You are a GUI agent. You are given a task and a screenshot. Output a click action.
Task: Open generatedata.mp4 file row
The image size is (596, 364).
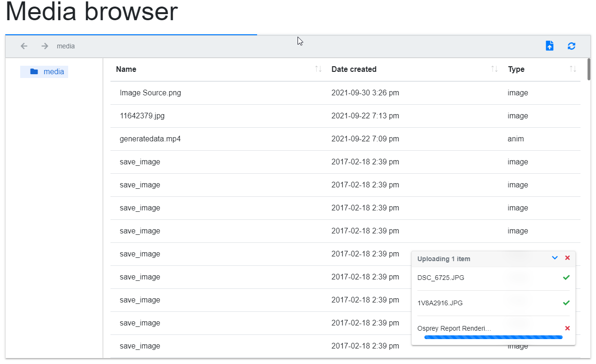coord(345,139)
